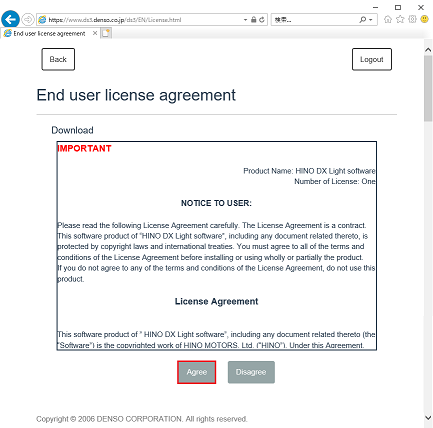
Task: Maximize the browser window
Action: click(398, 7)
